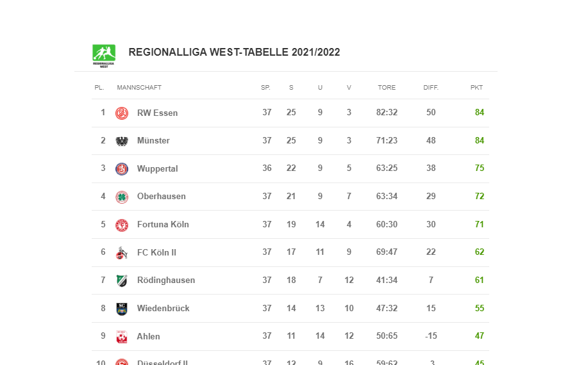Select the Wuppertal team name

(x=157, y=169)
